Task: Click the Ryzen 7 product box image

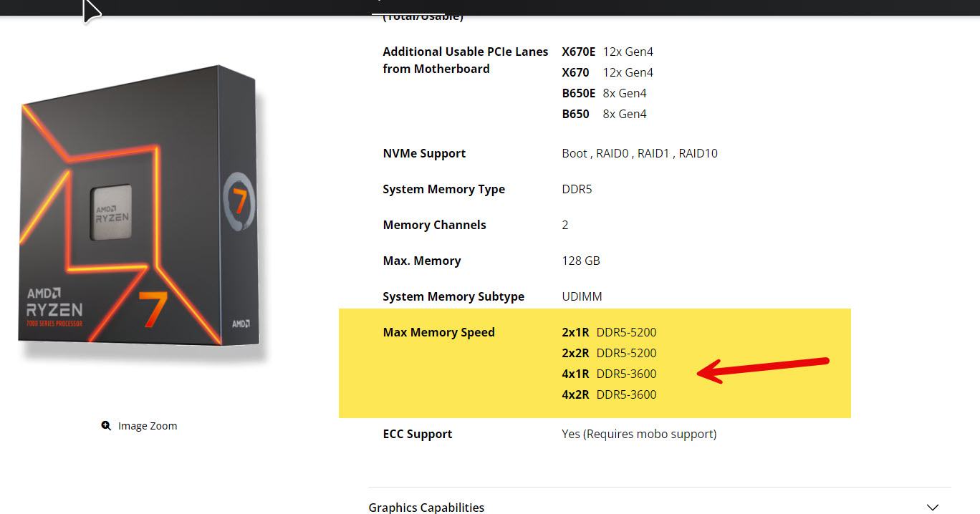Action: [x=140, y=215]
